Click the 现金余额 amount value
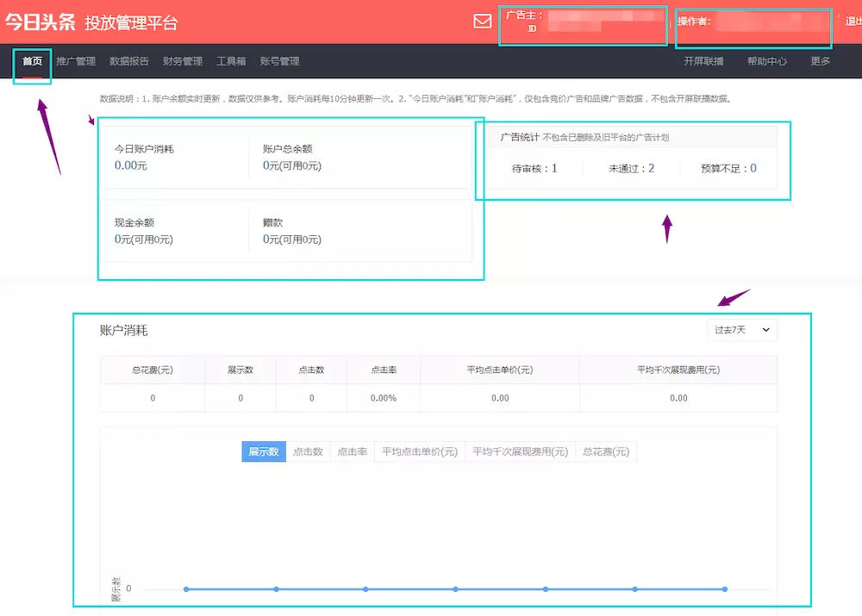 [x=143, y=239]
